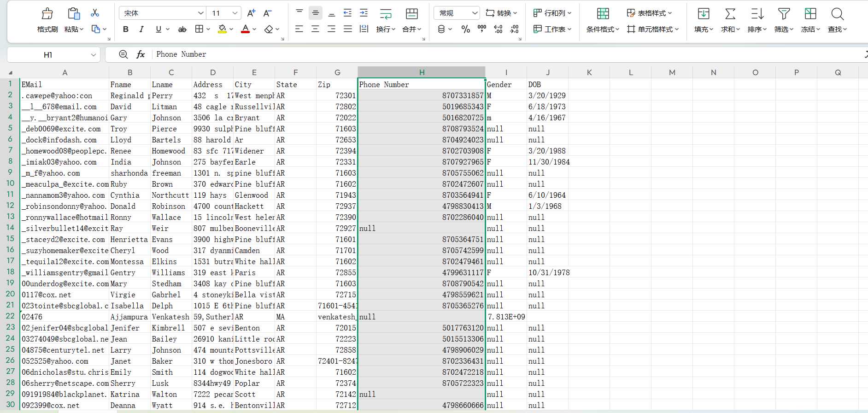Apply justify alignment

[x=348, y=29]
